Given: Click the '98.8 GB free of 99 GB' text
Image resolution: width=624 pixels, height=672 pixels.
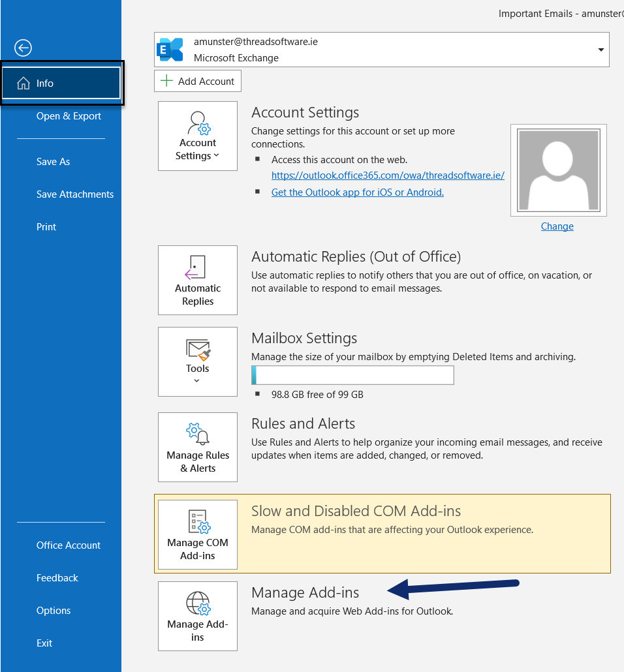Looking at the screenshot, I should pyautogui.click(x=317, y=395).
